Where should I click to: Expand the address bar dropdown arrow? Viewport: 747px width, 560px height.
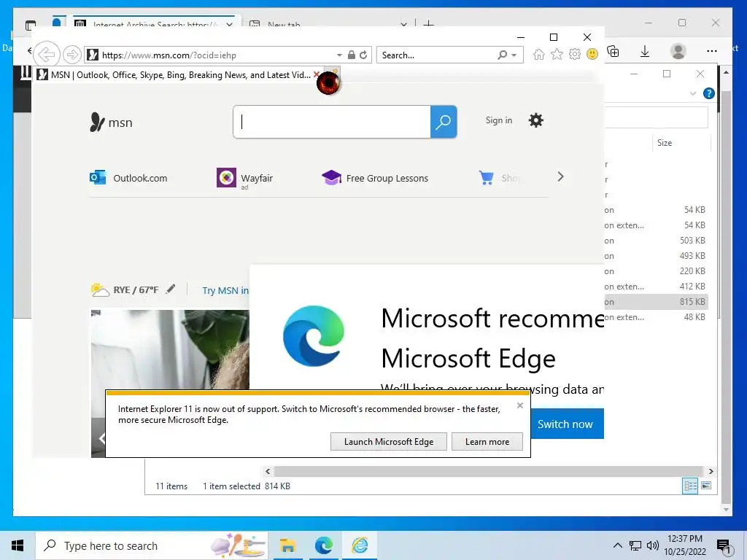(x=338, y=55)
